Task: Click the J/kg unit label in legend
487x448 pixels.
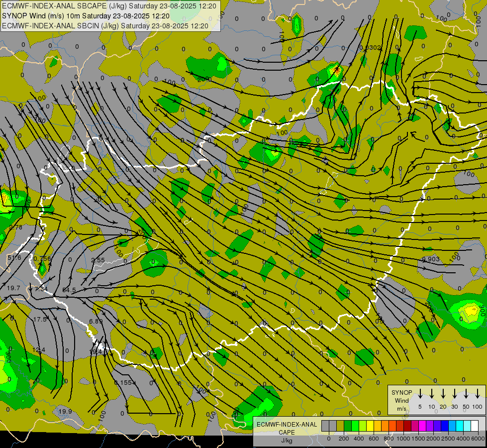Action: point(287,441)
